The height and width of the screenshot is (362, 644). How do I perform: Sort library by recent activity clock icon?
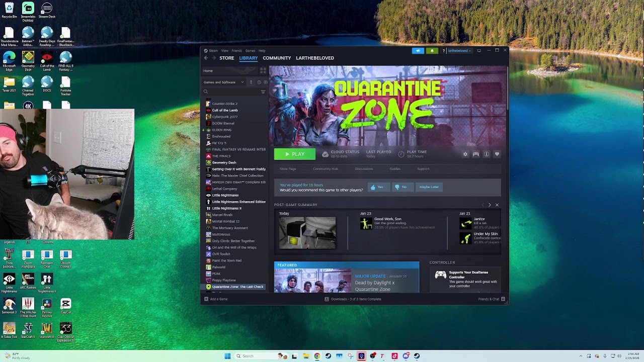[x=259, y=82]
